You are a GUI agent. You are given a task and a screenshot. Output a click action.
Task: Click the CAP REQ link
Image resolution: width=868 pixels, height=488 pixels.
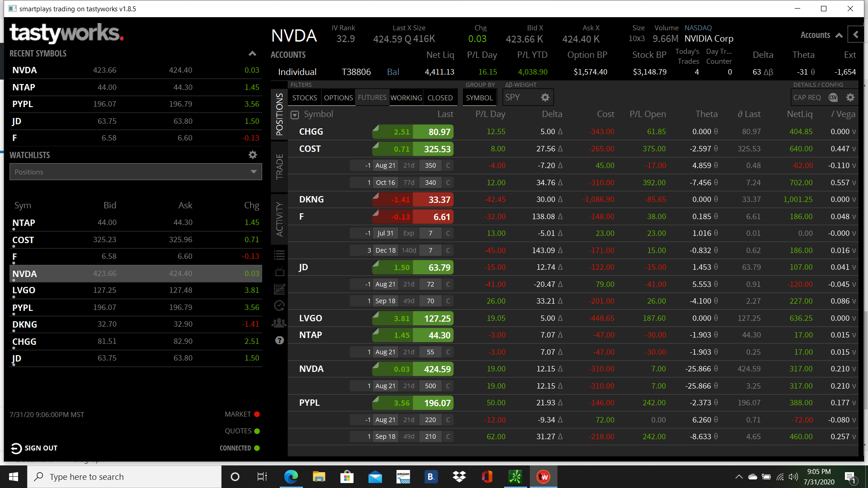point(807,97)
